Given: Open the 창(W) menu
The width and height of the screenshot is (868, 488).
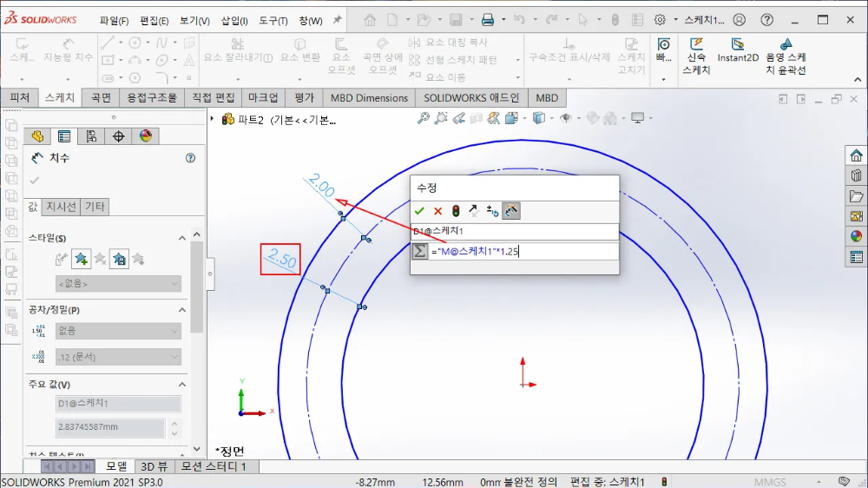Looking at the screenshot, I should (311, 21).
